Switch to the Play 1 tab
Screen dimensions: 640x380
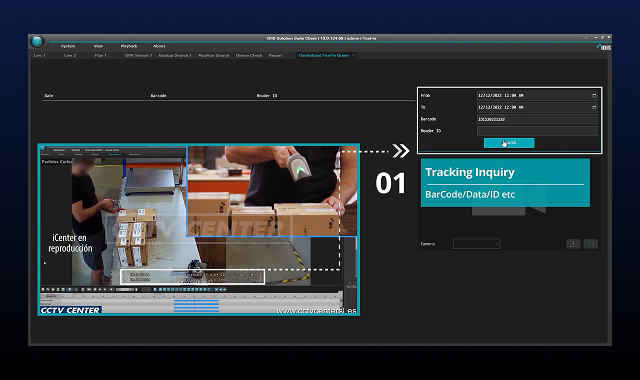tap(100, 55)
